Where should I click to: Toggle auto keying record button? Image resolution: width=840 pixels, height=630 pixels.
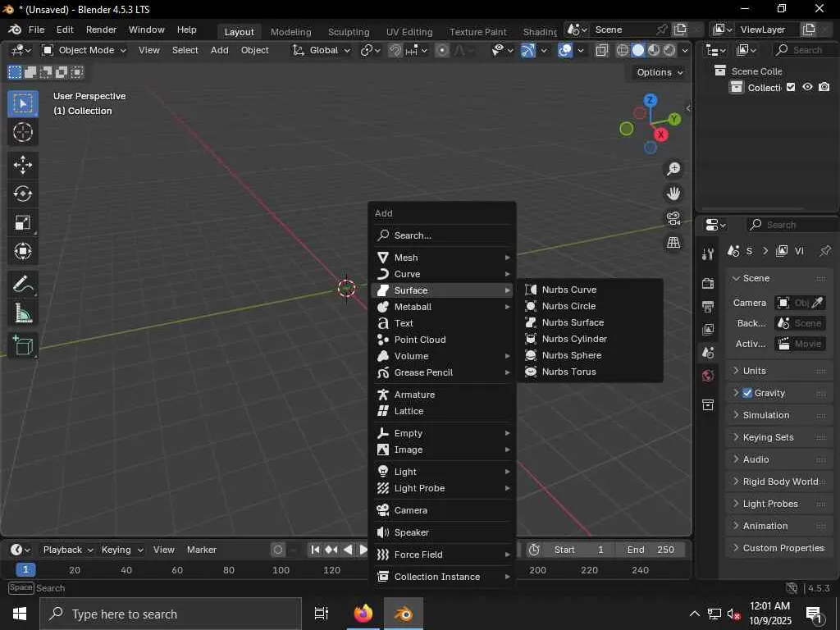coord(278,550)
